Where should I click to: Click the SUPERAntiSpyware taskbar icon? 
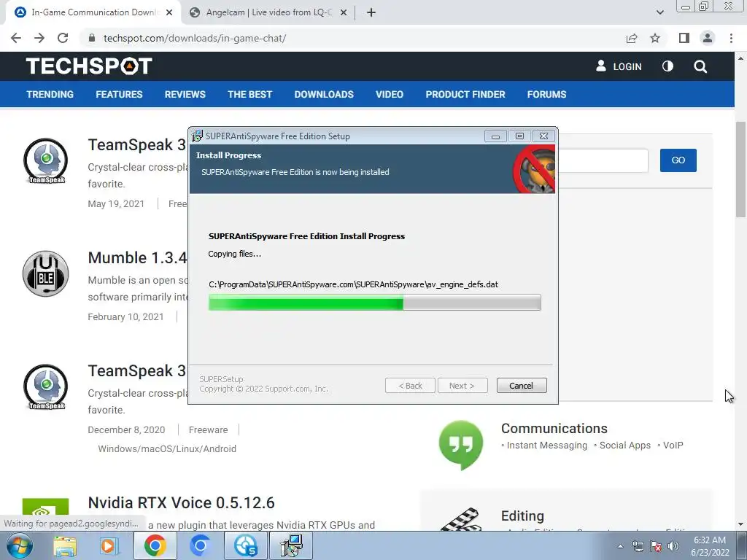click(246, 545)
